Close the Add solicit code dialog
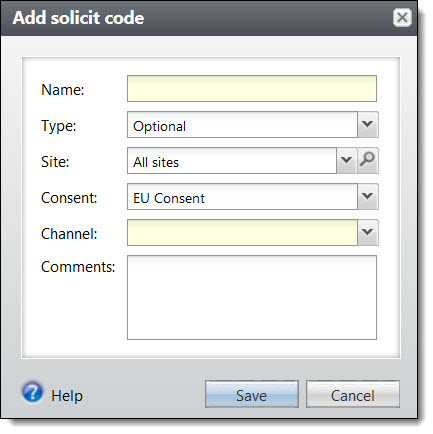 pos(402,17)
